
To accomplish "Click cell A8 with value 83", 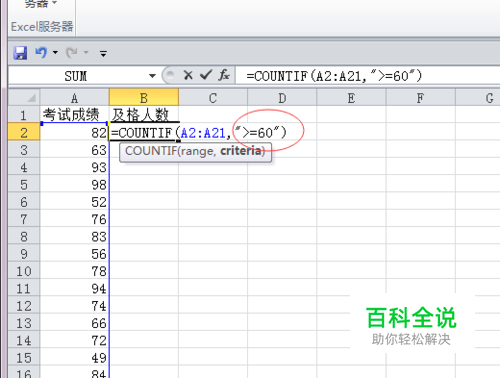I will (74, 236).
